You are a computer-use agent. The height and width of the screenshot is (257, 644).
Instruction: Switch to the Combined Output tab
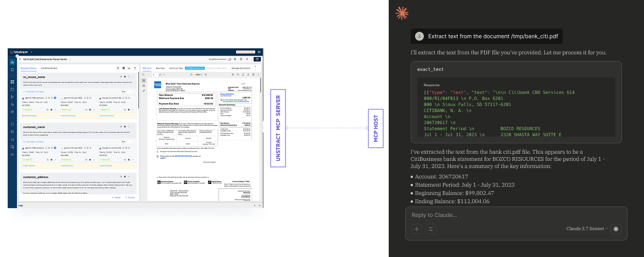tap(49, 68)
